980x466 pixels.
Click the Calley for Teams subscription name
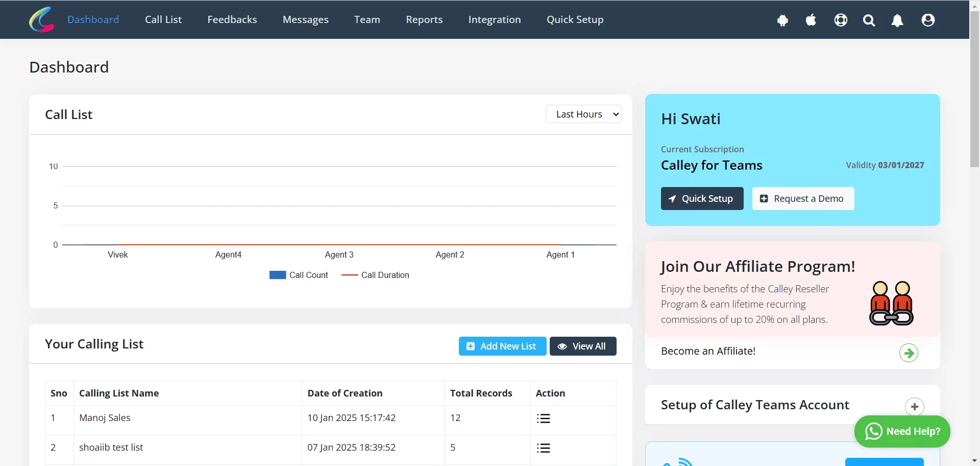coord(712,165)
